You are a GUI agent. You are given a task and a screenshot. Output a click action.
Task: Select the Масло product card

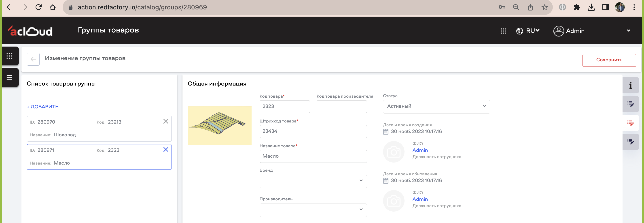point(99,157)
